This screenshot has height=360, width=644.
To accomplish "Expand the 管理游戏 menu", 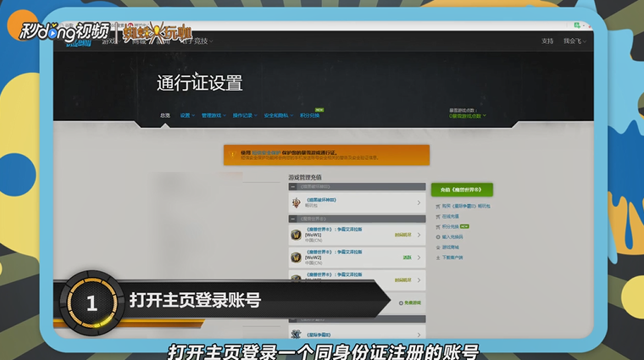I will (x=214, y=115).
